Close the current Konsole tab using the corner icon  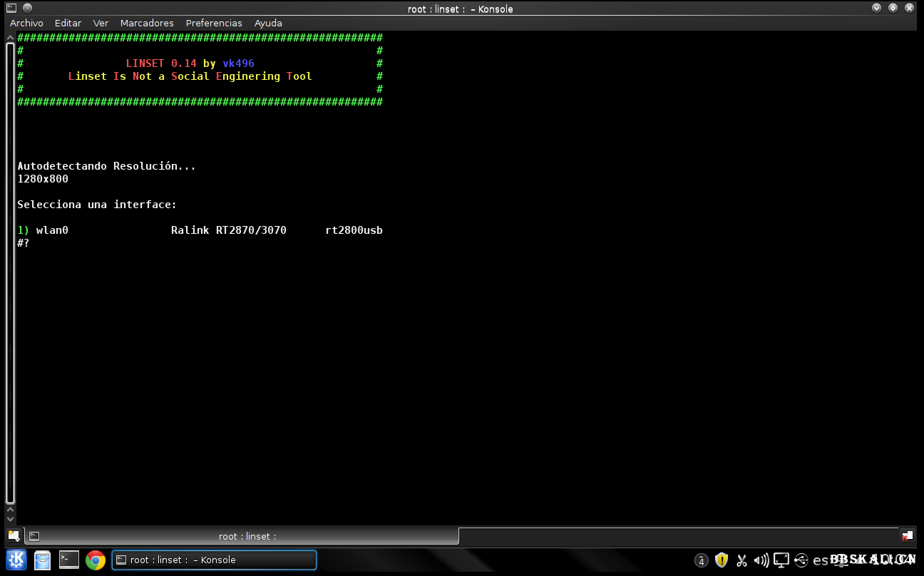[x=907, y=536]
